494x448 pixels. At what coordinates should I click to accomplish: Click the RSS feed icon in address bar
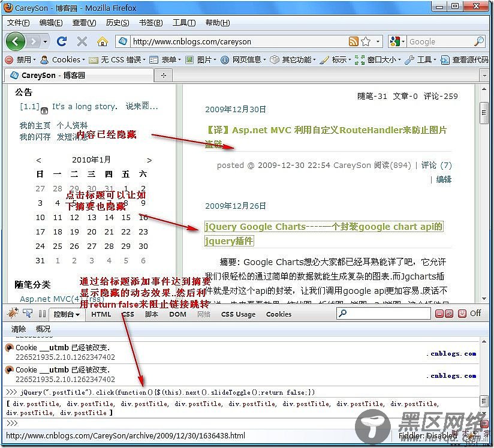[354, 41]
